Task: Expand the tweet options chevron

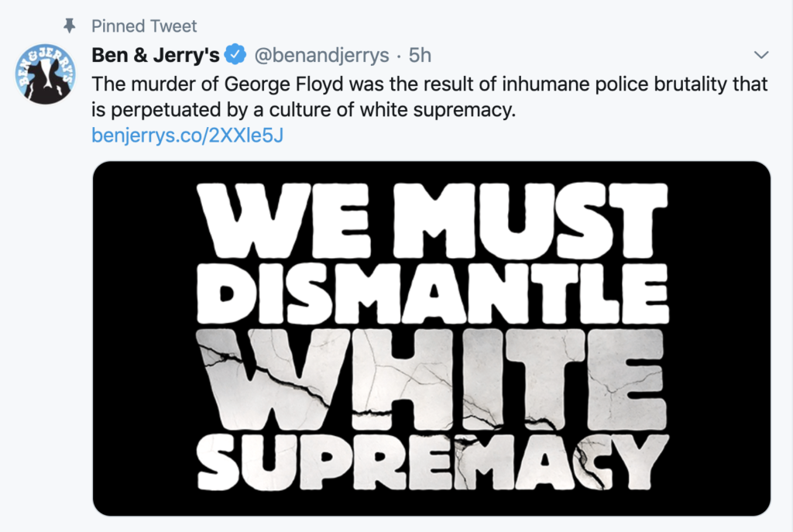Action: (761, 55)
